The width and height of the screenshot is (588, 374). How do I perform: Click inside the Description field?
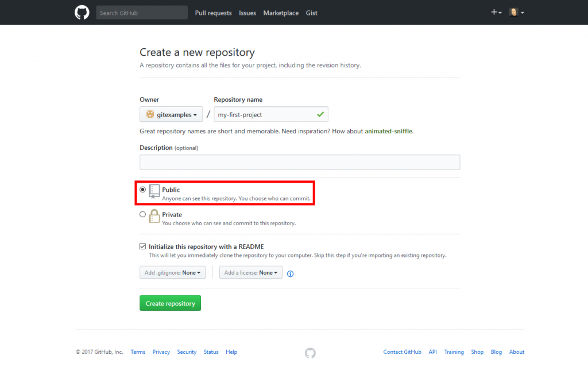(x=299, y=162)
